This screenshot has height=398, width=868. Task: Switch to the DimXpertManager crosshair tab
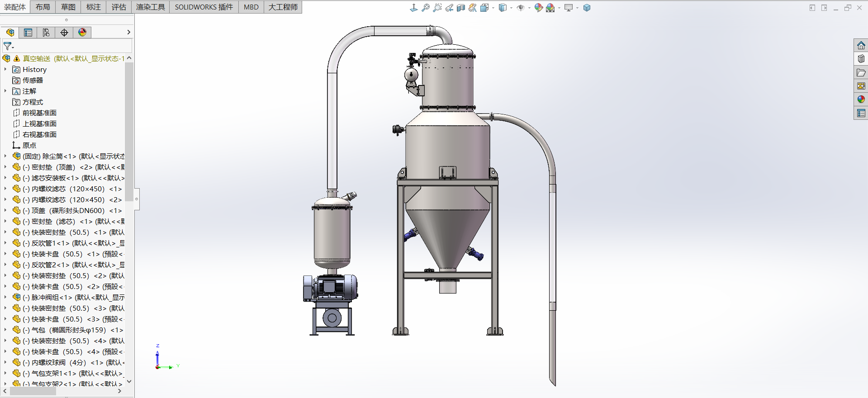click(64, 33)
